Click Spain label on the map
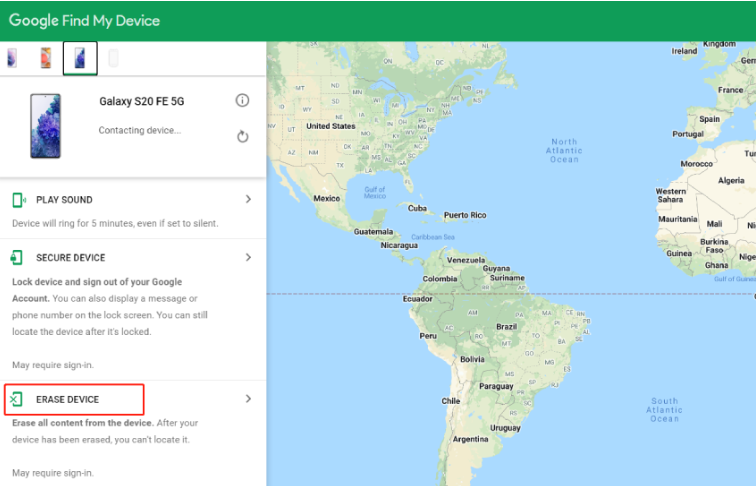Image resolution: width=756 pixels, height=486 pixels. 709,119
